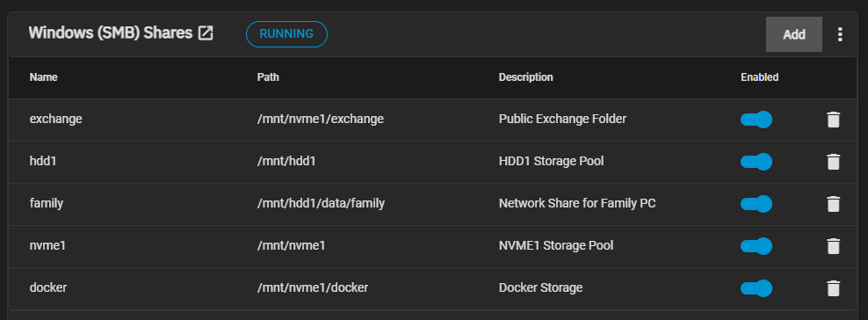Select the exchange share row name
The height and width of the screenshot is (320, 868).
click(56, 119)
